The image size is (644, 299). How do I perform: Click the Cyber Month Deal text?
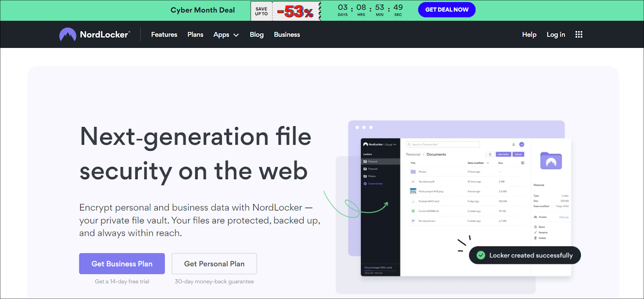(x=202, y=10)
